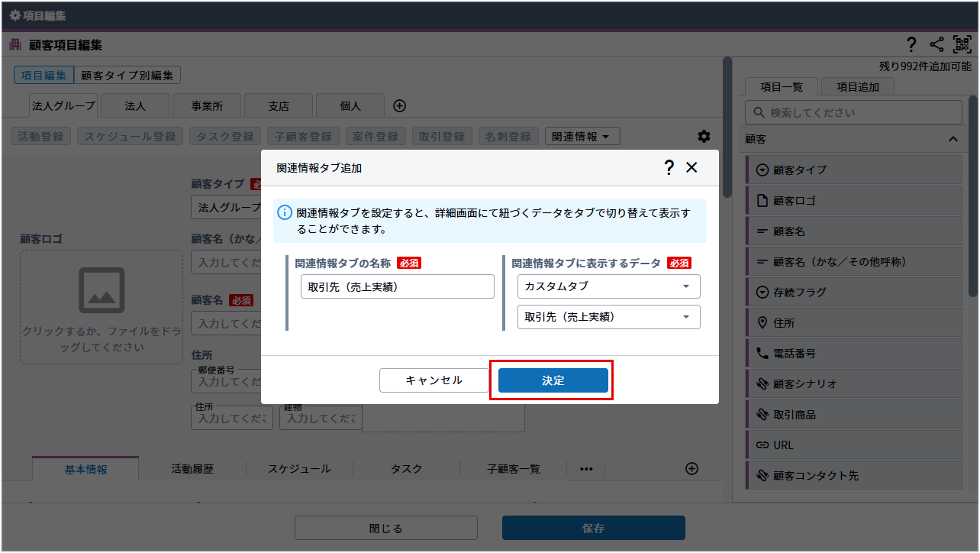Click the settings gear icon beside 関連情報
980x553 pixels.
(704, 137)
